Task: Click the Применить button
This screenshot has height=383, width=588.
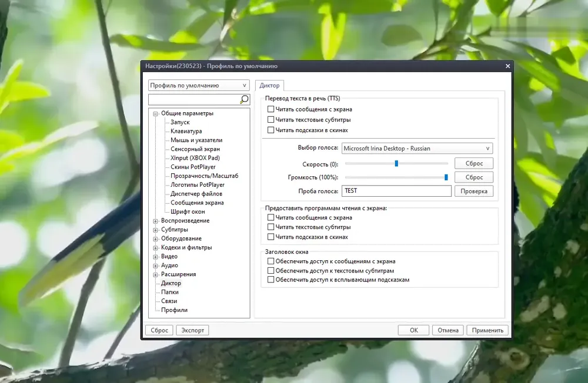Action: coord(487,330)
